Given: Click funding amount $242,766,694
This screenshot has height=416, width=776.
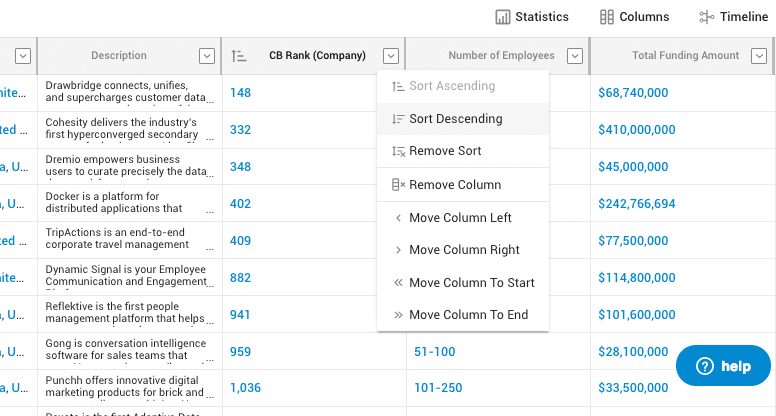Looking at the screenshot, I should pos(636,204).
